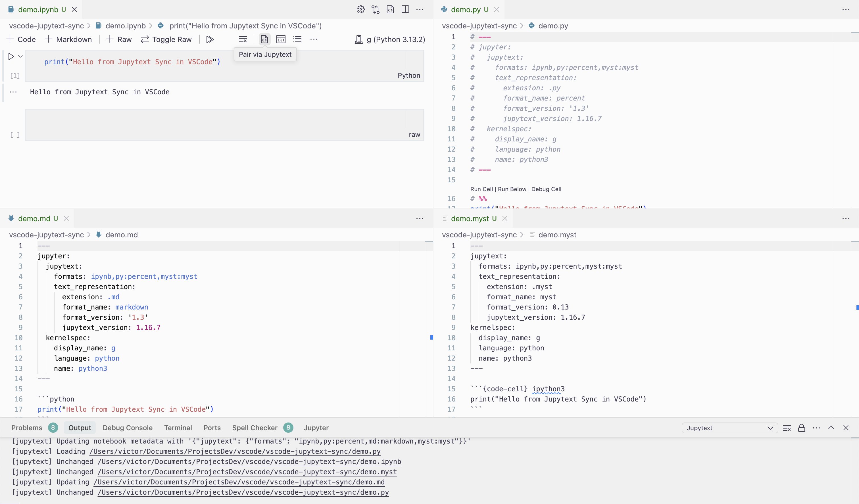Screen dimensions: 859x504
Task: Click Run Below in demo.py
Action: tap(512, 189)
